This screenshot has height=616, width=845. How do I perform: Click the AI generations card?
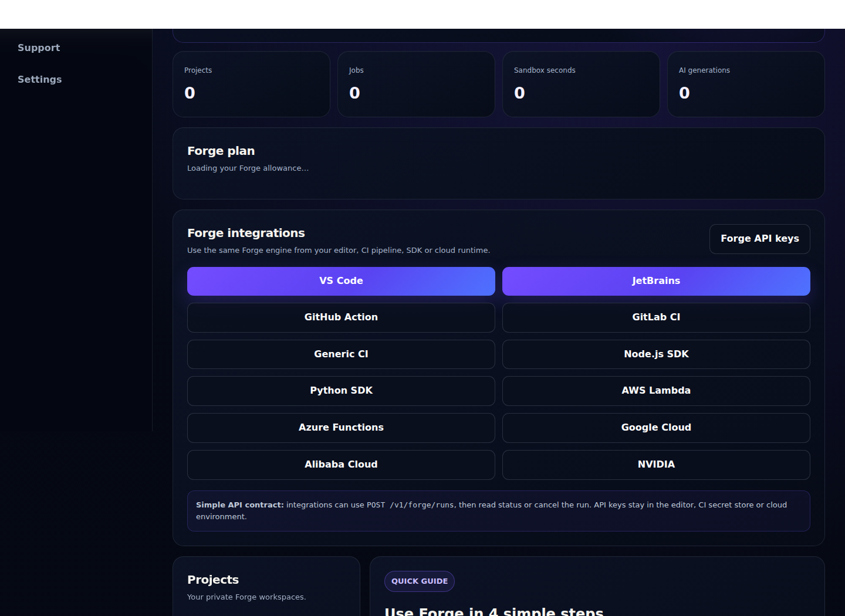[x=746, y=84]
